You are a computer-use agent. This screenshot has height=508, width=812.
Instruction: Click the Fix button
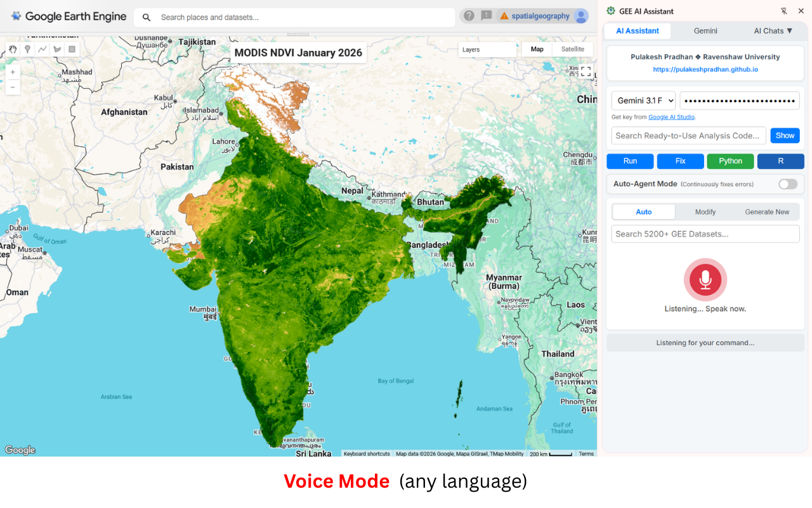coord(681,161)
